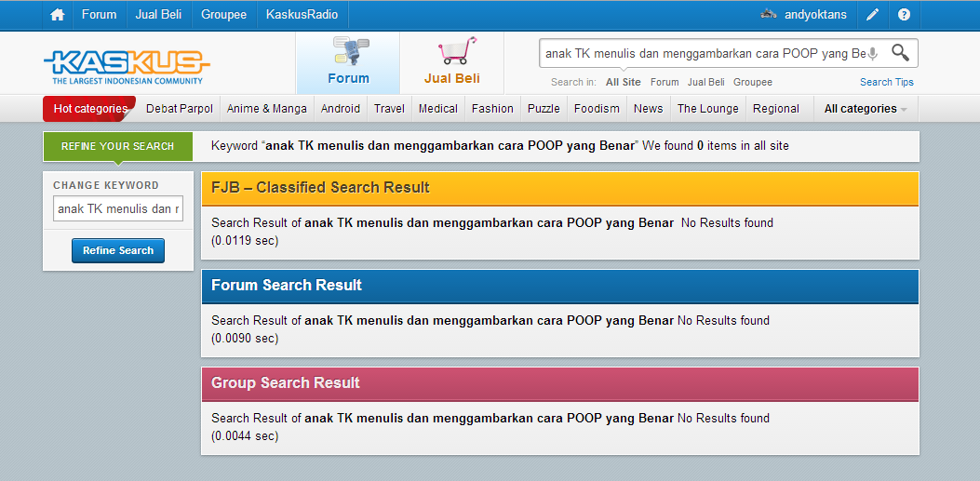The width and height of the screenshot is (980, 481).
Task: Open The Lounge category
Action: (708, 109)
